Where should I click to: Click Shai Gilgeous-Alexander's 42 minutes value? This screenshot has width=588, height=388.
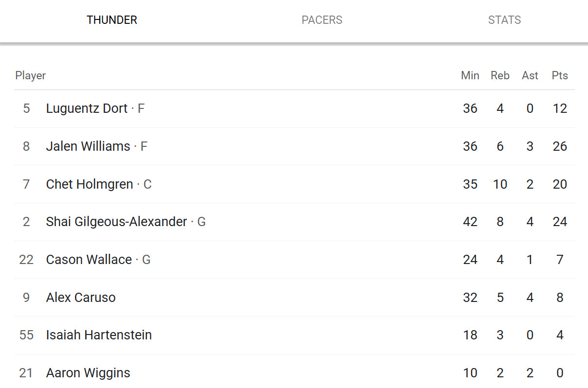(x=470, y=222)
